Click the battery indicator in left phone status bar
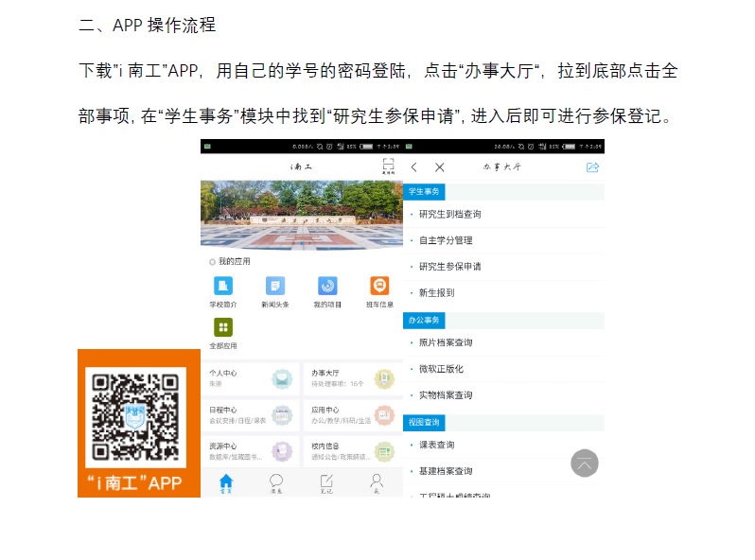Image resolution: width=755 pixels, height=560 pixels. click(366, 147)
